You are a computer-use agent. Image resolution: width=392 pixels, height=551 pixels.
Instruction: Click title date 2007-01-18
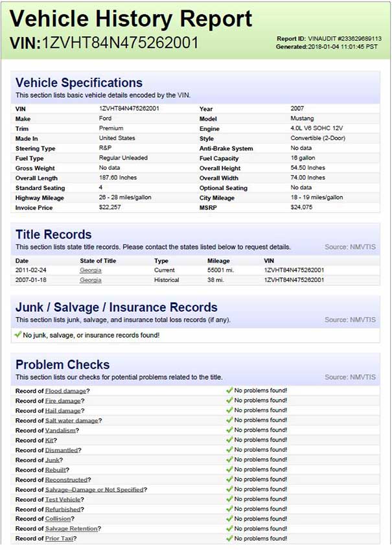pyautogui.click(x=31, y=280)
